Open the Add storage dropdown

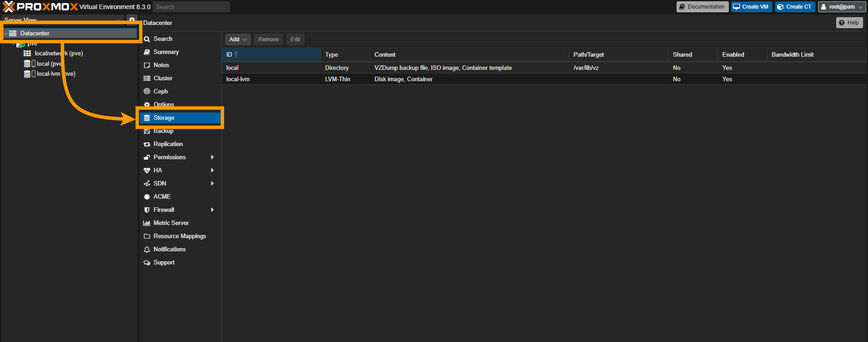pos(238,39)
